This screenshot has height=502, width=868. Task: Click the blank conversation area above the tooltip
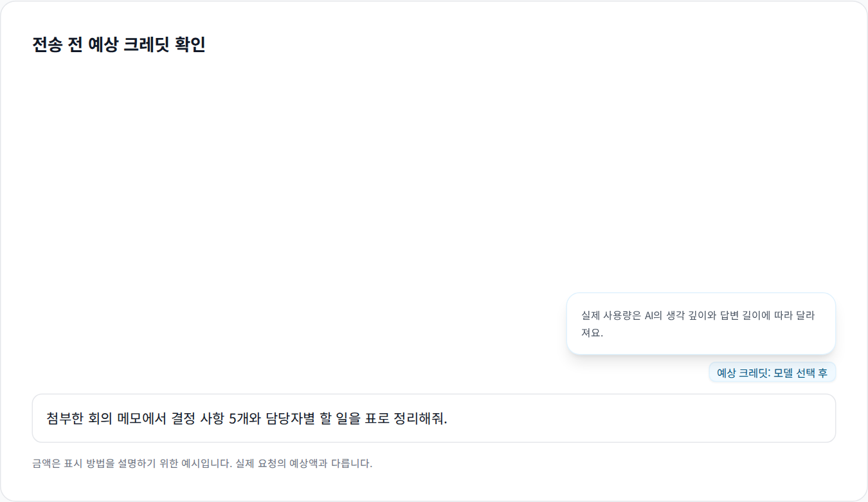[x=434, y=174]
